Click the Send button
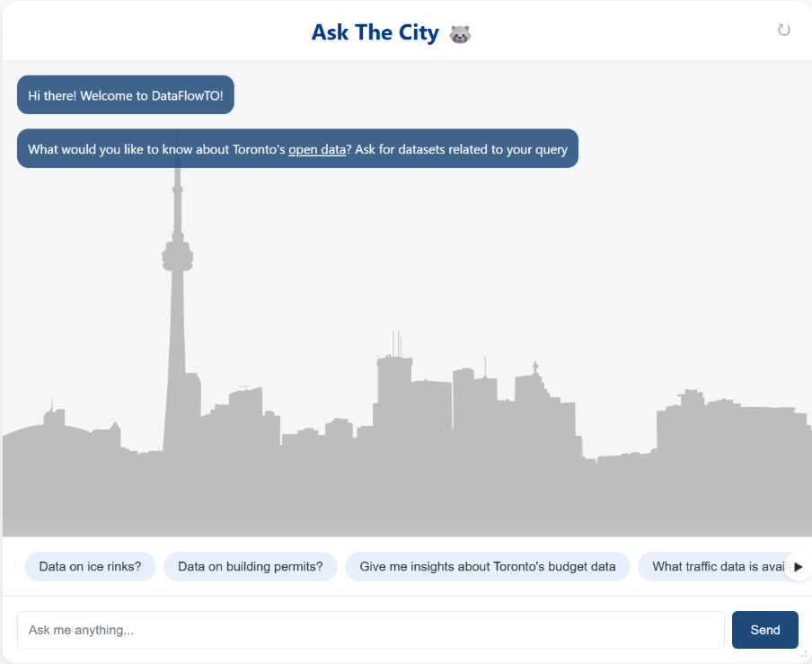Viewport: 812px width, 664px height. pyautogui.click(x=765, y=630)
